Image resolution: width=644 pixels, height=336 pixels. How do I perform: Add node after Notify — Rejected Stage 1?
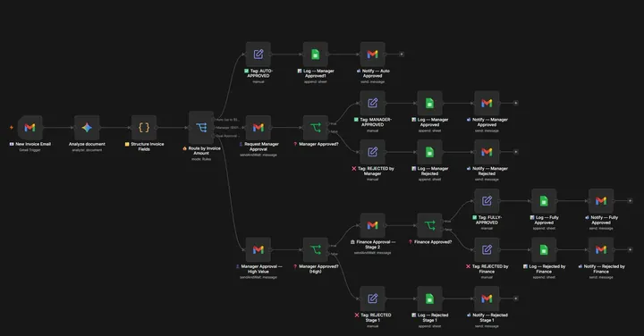point(515,298)
